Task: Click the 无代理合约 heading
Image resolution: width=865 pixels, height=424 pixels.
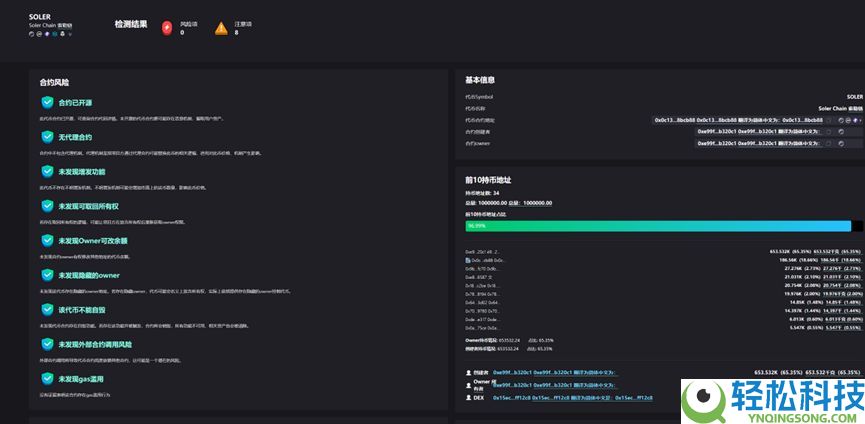Action: 76,137
